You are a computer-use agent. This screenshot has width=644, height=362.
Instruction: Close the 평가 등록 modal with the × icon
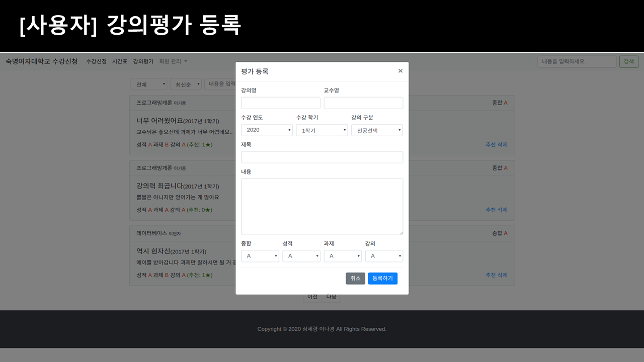pyautogui.click(x=400, y=71)
